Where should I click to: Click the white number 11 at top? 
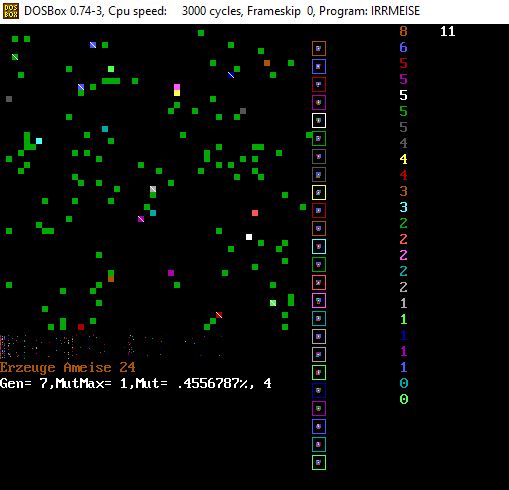447,31
